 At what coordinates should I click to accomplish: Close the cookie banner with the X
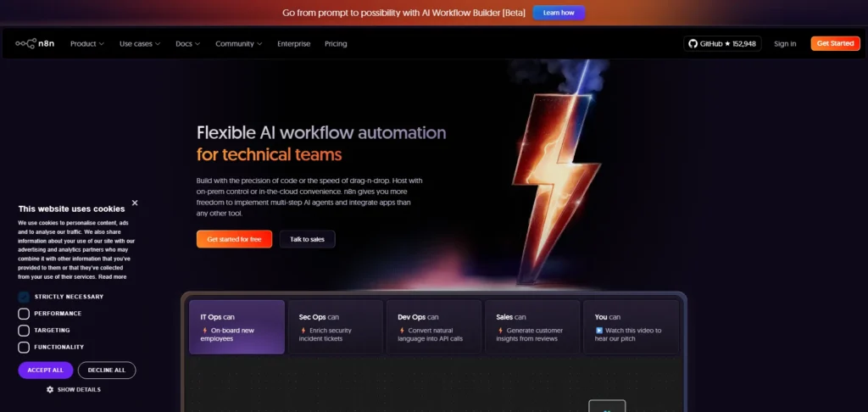(x=135, y=203)
